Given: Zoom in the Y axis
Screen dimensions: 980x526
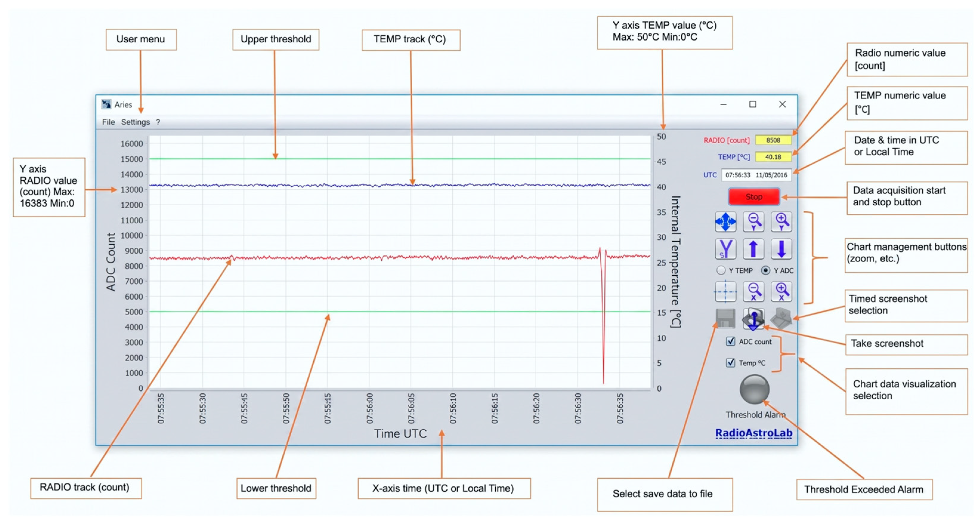Looking at the screenshot, I should [781, 222].
